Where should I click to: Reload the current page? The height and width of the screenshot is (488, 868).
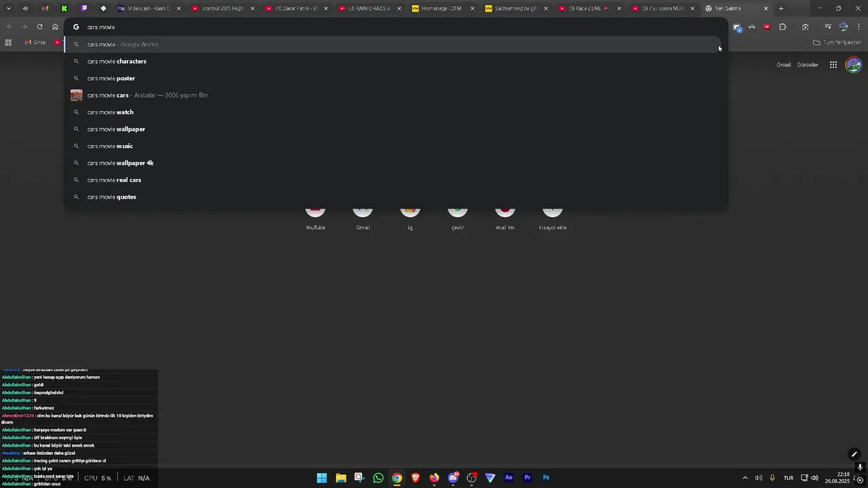pyautogui.click(x=39, y=26)
